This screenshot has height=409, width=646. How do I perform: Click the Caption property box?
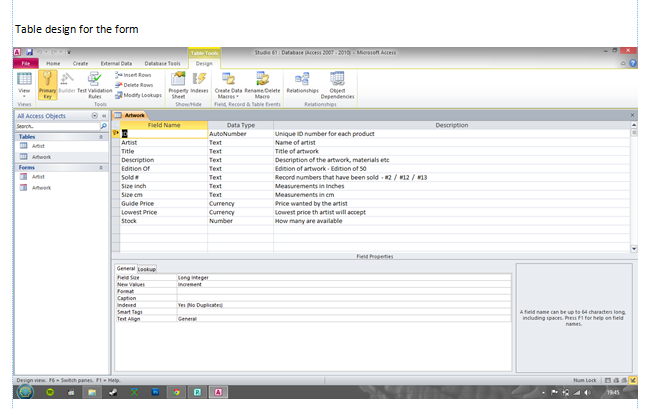click(x=344, y=298)
